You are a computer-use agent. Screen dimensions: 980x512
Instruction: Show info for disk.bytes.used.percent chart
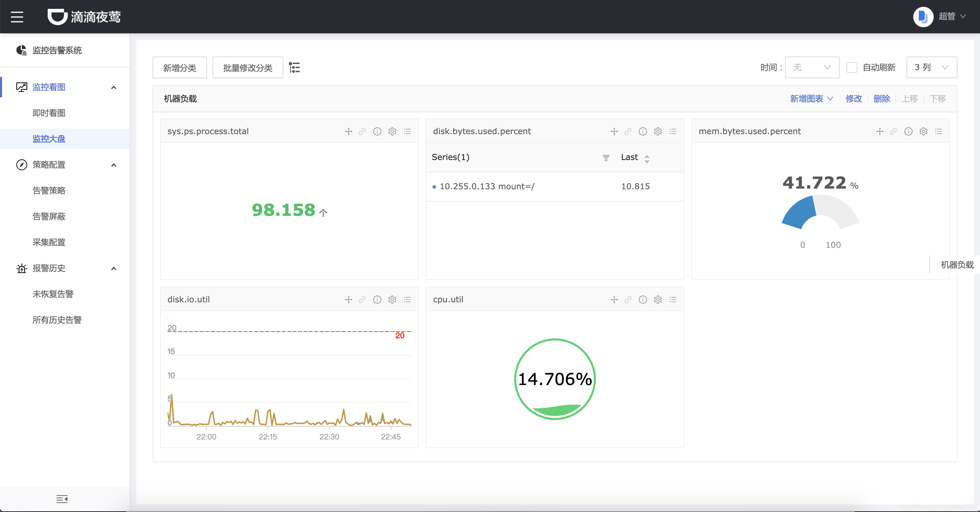(x=643, y=131)
